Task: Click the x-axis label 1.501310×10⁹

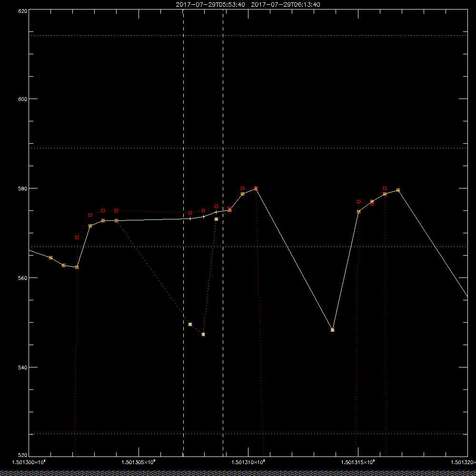Action: (248, 462)
